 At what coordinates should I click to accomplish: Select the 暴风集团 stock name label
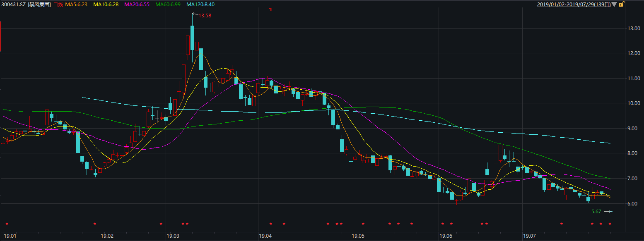coord(39,5)
